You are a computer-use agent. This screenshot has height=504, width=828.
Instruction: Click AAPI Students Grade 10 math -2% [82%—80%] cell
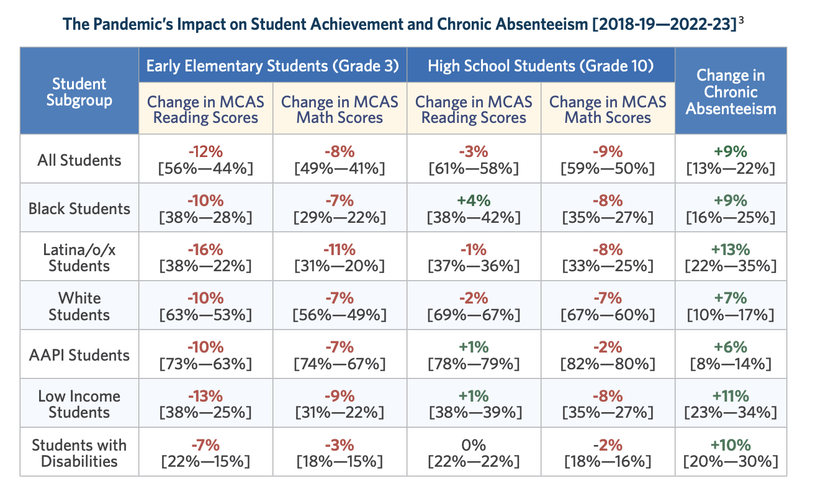pyautogui.click(x=608, y=354)
